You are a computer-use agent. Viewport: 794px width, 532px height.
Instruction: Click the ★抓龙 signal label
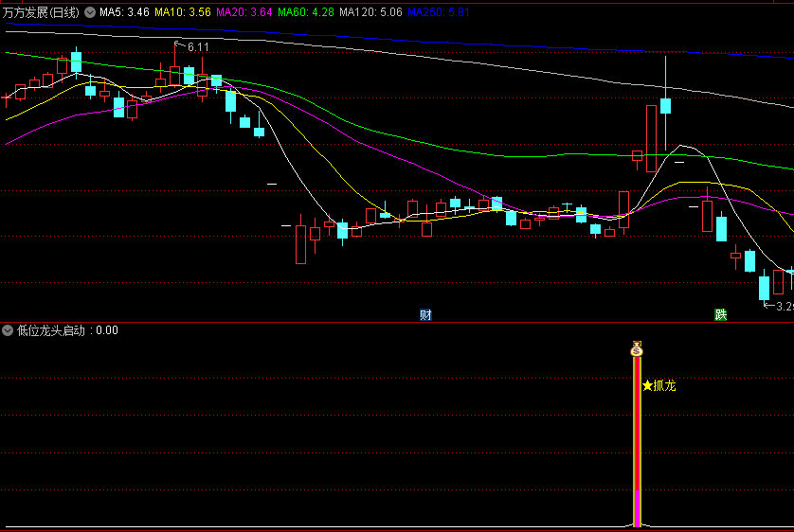pos(659,386)
